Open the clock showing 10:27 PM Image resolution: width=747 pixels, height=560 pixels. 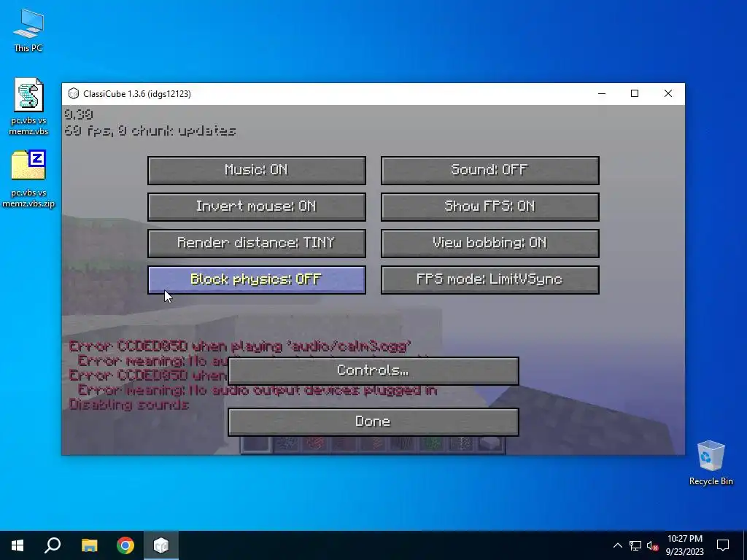[x=684, y=545]
